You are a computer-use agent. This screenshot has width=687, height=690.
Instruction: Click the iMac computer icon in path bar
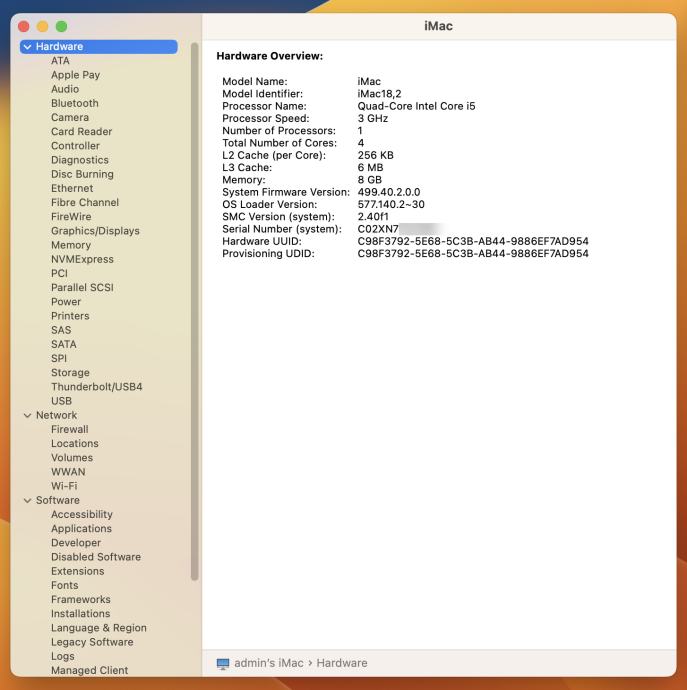(x=223, y=663)
